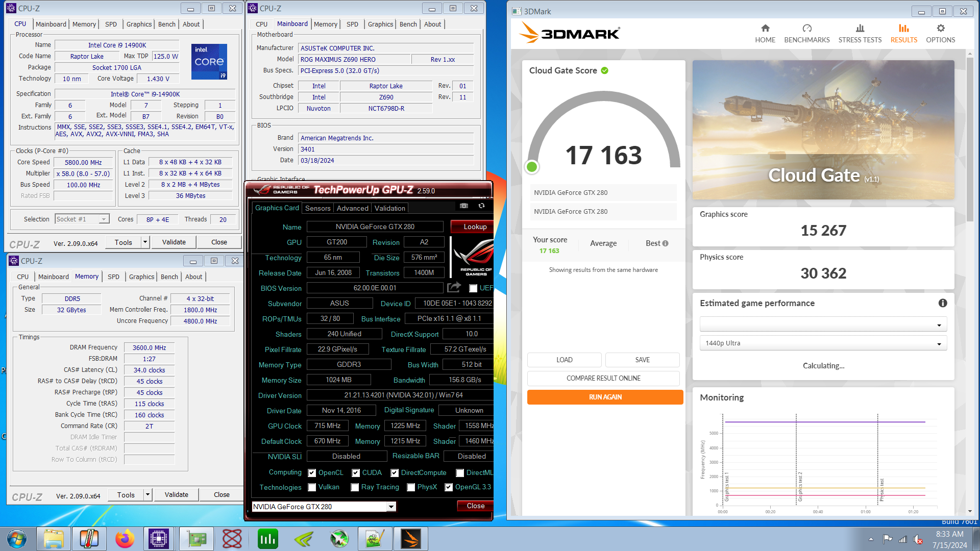
Task: Open the GPU-Z graphics card taskbar icon
Action: click(x=197, y=539)
